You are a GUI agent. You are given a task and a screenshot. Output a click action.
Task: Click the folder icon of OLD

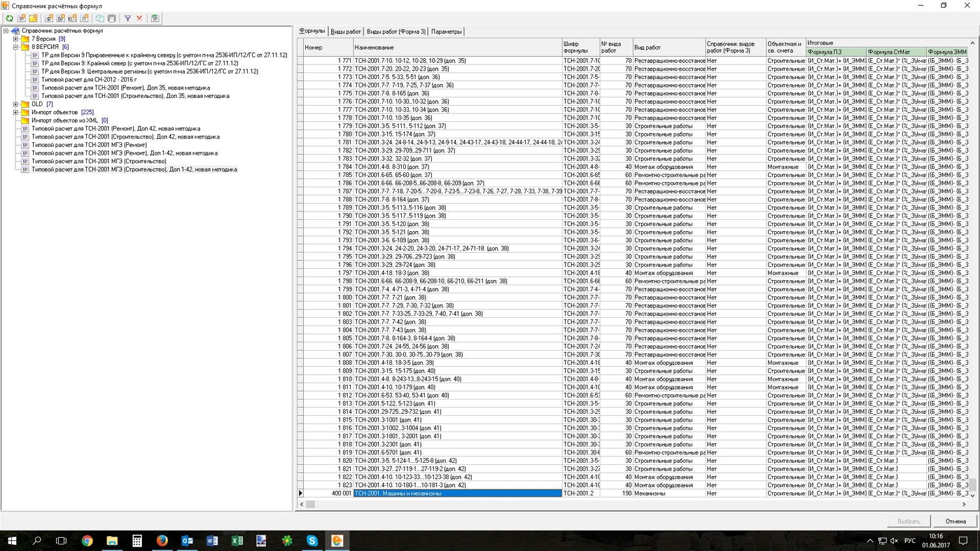click(25, 104)
